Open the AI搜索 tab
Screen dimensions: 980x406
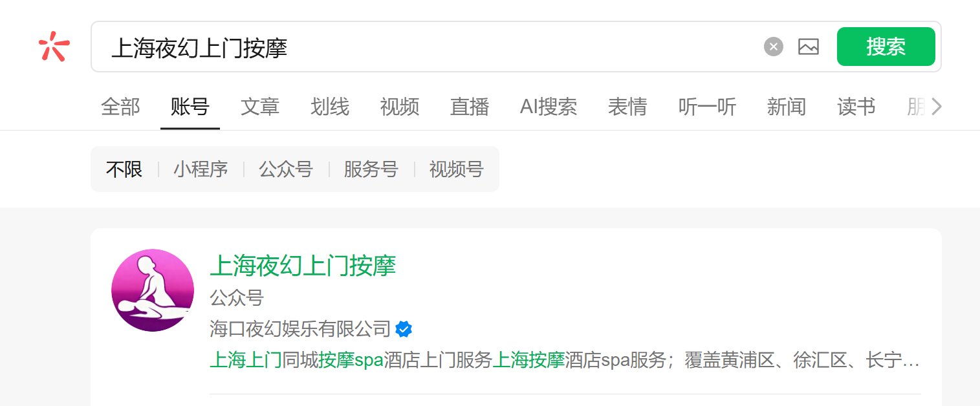[549, 107]
